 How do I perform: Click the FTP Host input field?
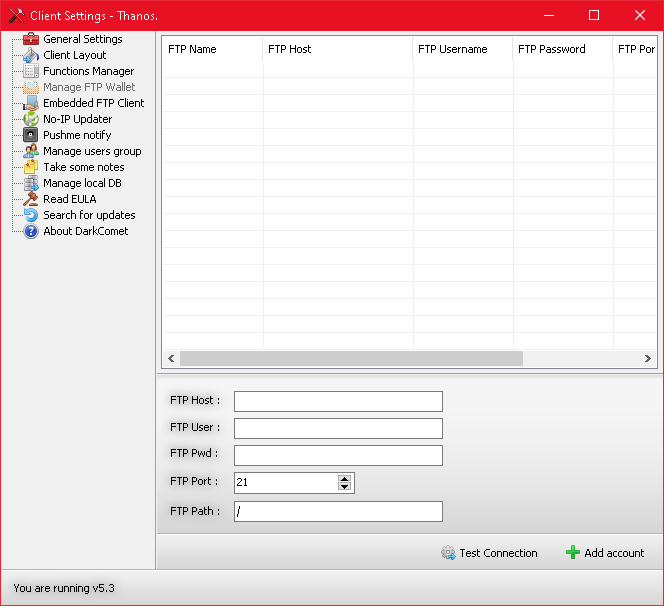coord(338,401)
